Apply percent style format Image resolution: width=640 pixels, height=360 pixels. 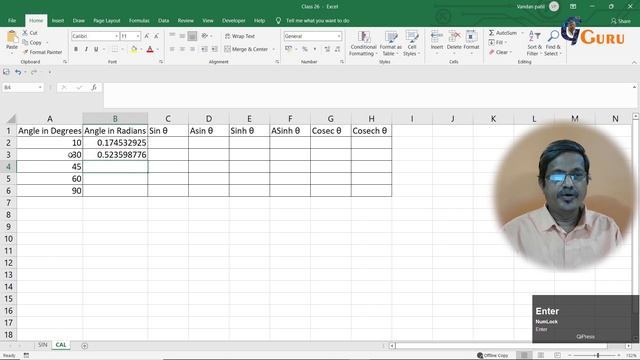(304, 49)
